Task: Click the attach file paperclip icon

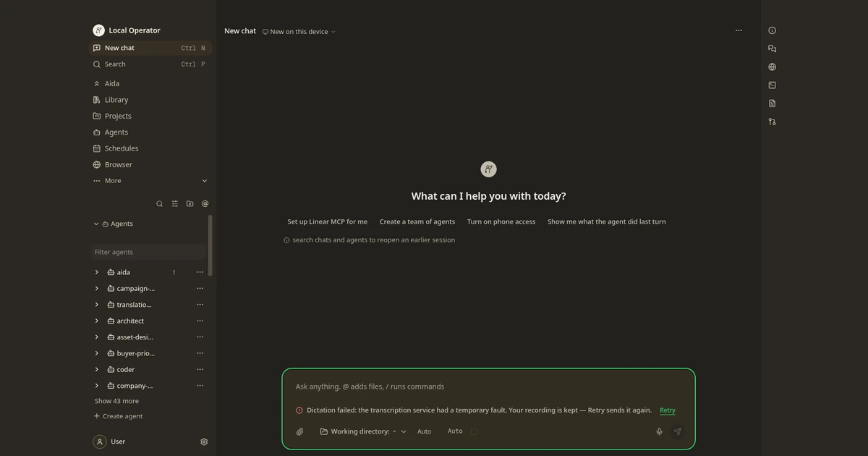Action: pos(299,431)
